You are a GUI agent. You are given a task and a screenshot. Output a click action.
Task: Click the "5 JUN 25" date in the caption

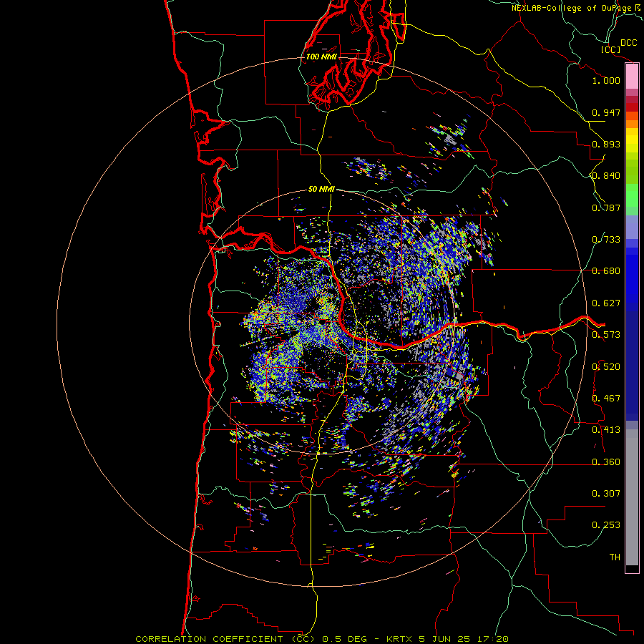coord(446,639)
